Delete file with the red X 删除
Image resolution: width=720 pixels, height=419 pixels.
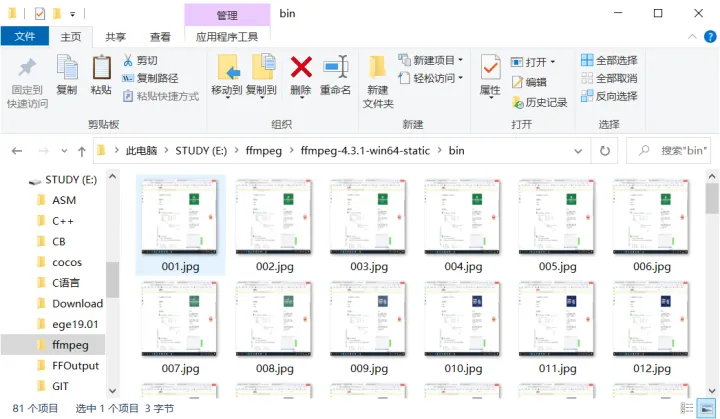(301, 76)
